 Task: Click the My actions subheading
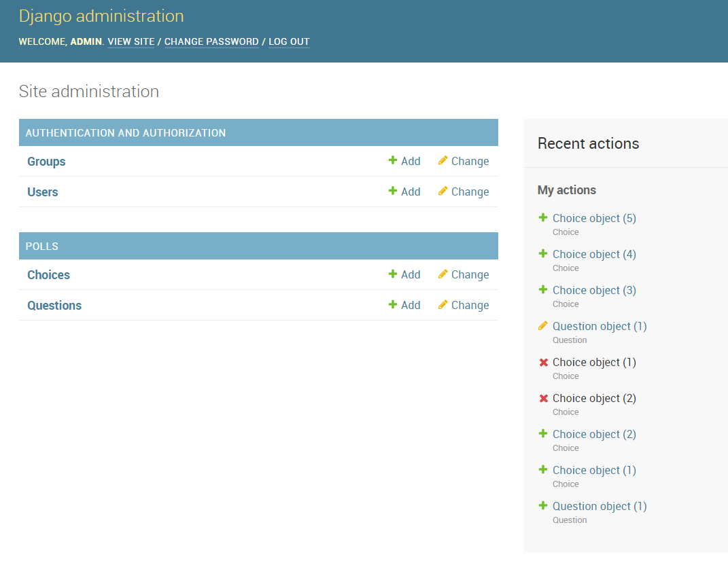567,190
